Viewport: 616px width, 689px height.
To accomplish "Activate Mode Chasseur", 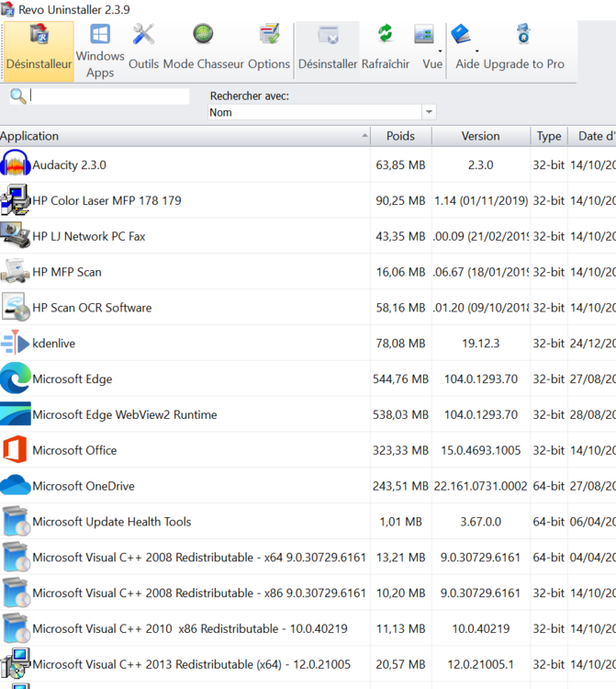I will (203, 49).
